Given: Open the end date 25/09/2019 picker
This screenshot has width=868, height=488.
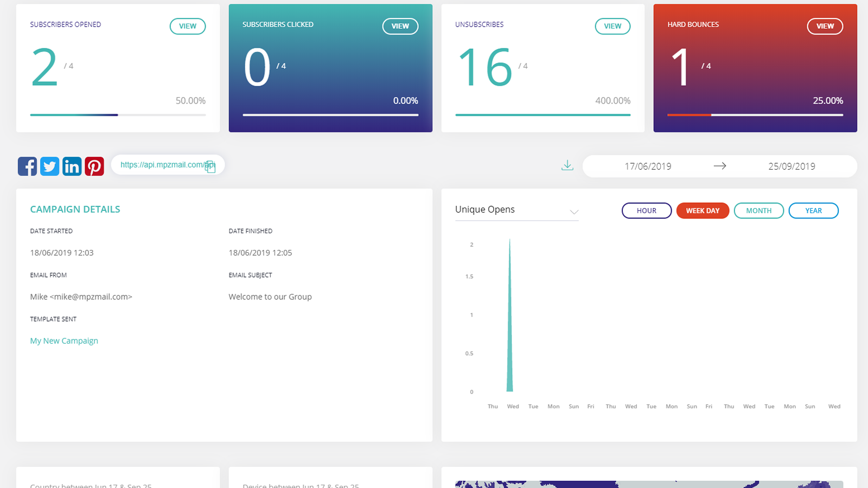Looking at the screenshot, I should coord(792,166).
